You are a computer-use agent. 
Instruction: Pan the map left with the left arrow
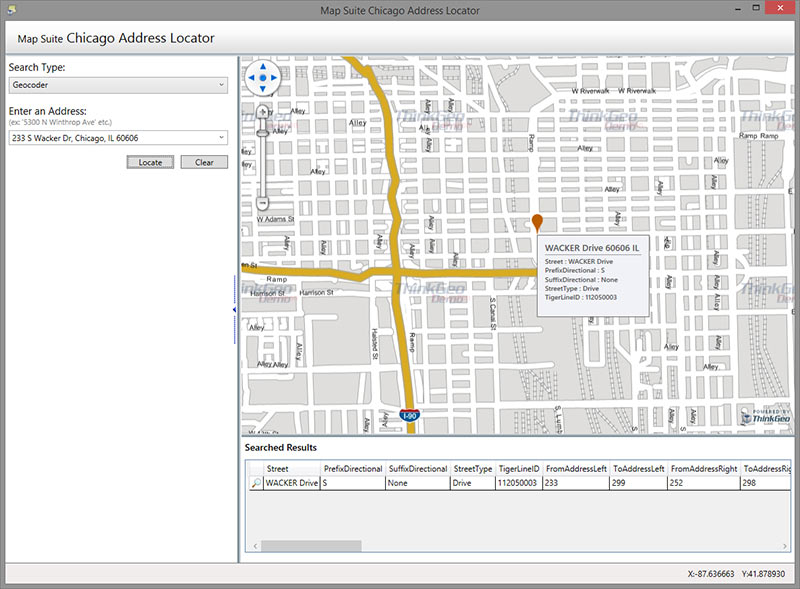click(x=252, y=78)
